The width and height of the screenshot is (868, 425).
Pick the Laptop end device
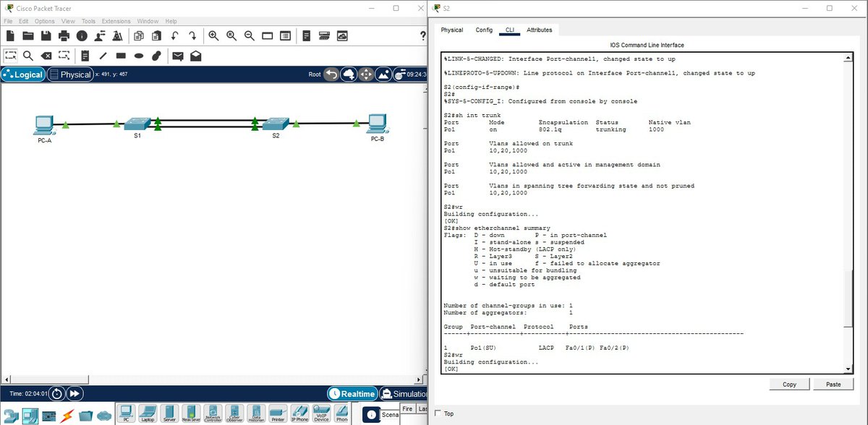coord(148,414)
